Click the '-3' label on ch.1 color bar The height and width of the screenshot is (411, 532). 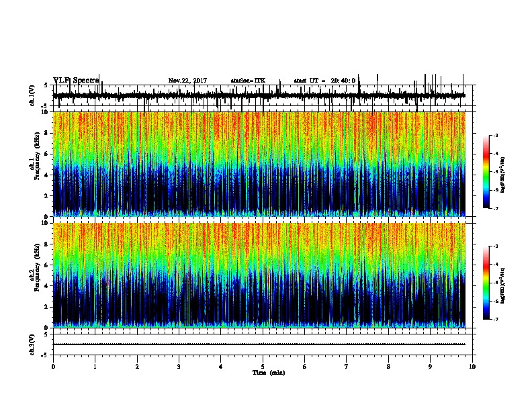[x=495, y=135]
